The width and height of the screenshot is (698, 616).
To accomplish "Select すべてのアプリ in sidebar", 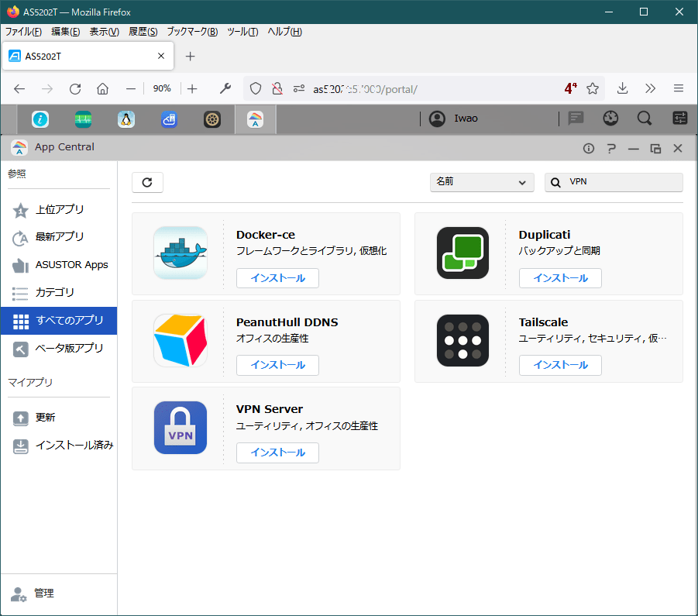I will point(59,321).
